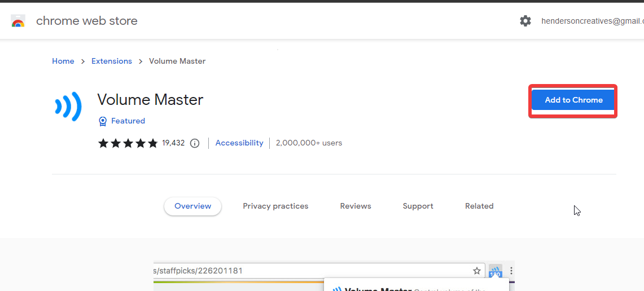Open the Reviews tab
The width and height of the screenshot is (644, 291).
356,206
